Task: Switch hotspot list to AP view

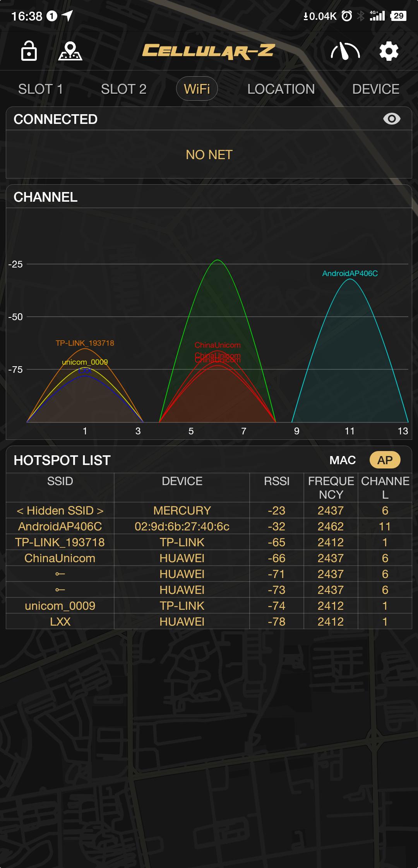Action: (385, 460)
